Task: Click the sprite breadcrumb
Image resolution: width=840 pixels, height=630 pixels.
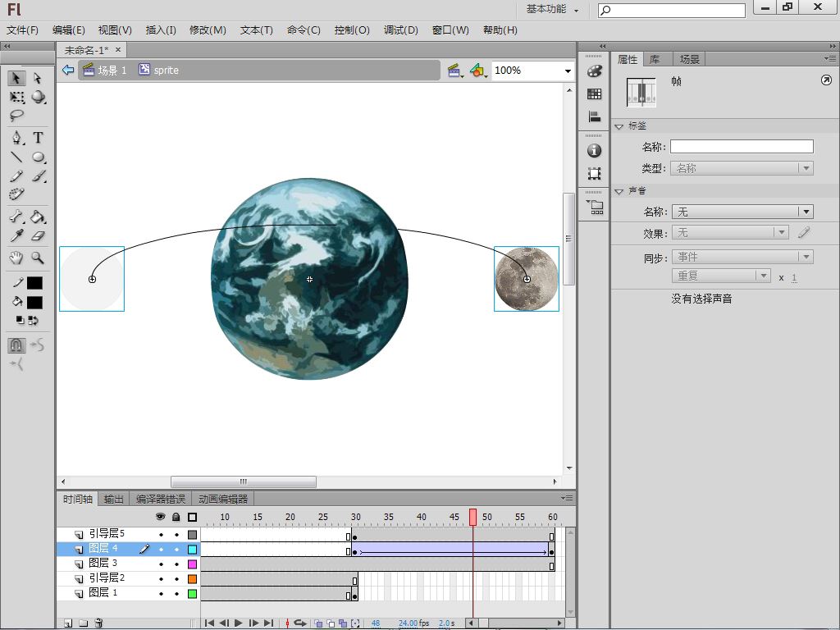Action: tap(158, 71)
